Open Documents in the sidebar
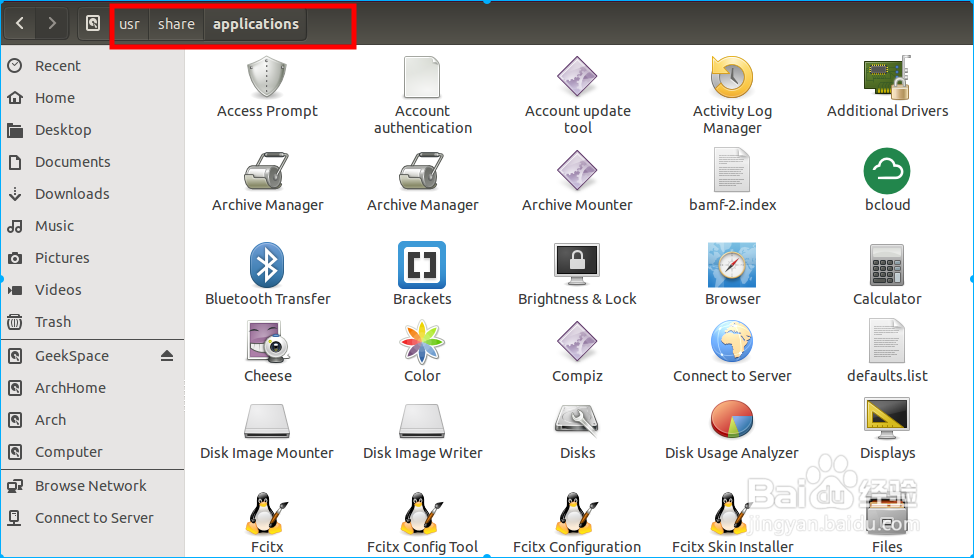 point(93,162)
